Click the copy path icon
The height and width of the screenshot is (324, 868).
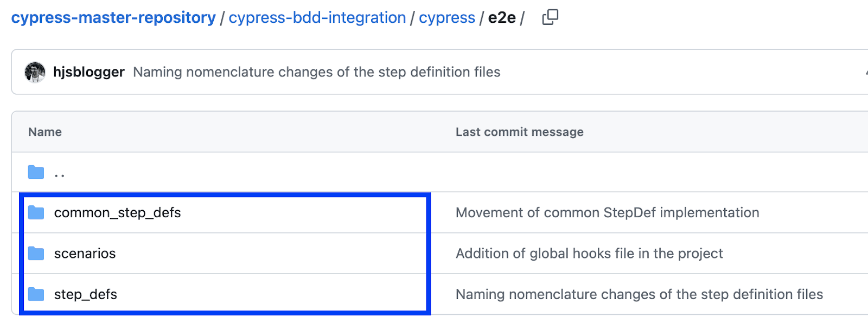click(550, 17)
